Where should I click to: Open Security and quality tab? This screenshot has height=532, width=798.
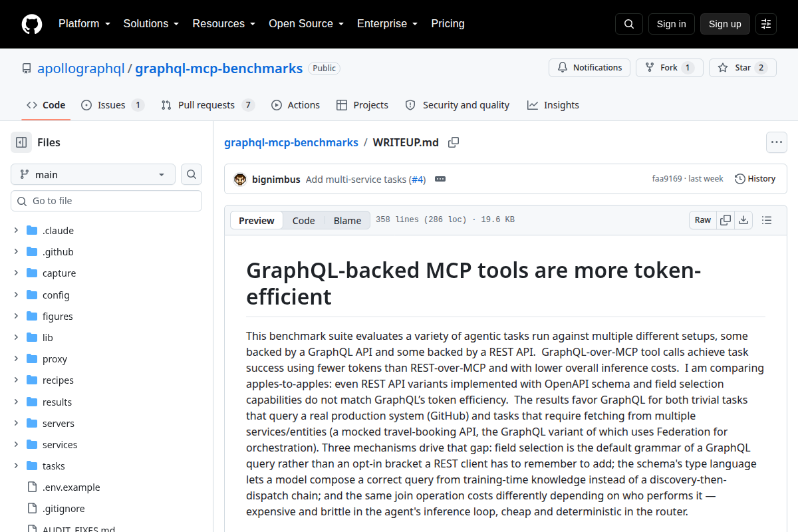point(457,105)
